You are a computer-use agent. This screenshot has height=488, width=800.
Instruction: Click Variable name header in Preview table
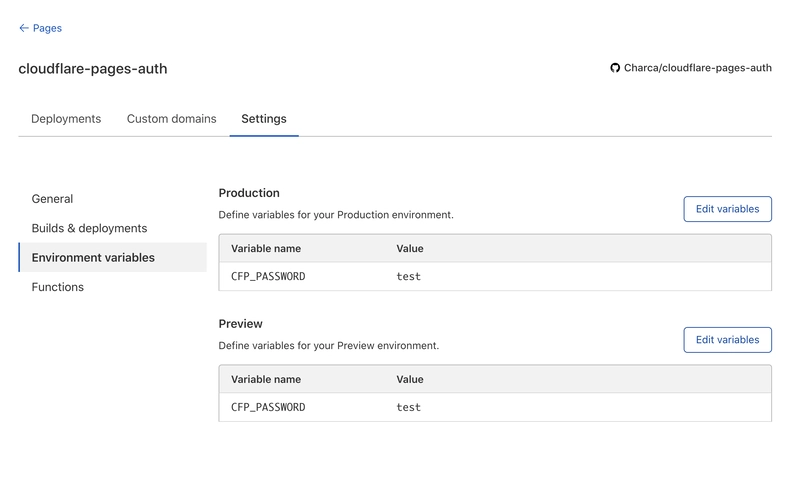[266, 379]
